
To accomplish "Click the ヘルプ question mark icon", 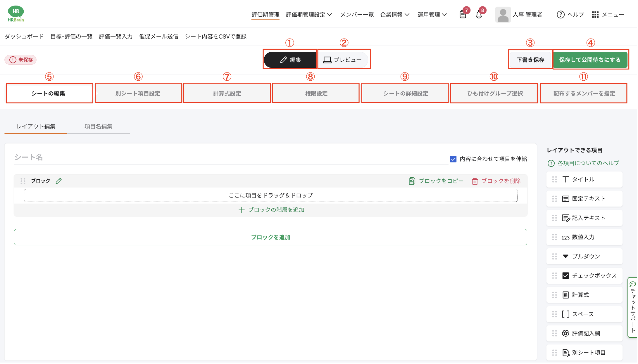I will [560, 15].
